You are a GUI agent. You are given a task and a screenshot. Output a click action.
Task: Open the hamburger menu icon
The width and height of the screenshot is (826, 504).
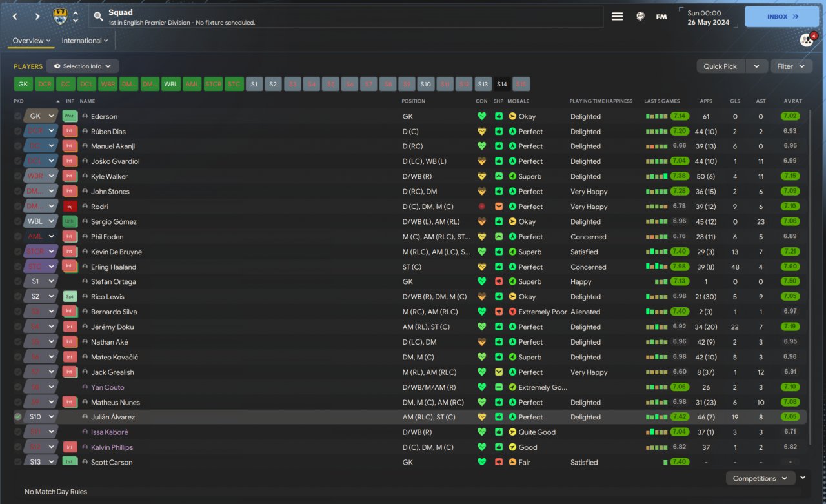coord(618,17)
